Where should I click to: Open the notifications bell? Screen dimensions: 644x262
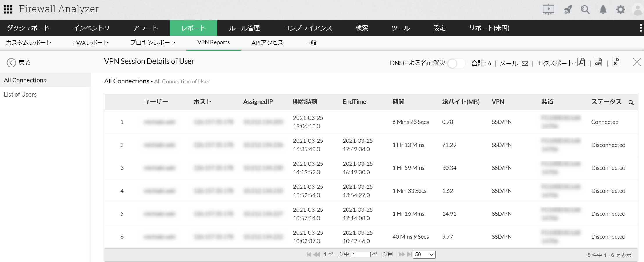coord(603,10)
